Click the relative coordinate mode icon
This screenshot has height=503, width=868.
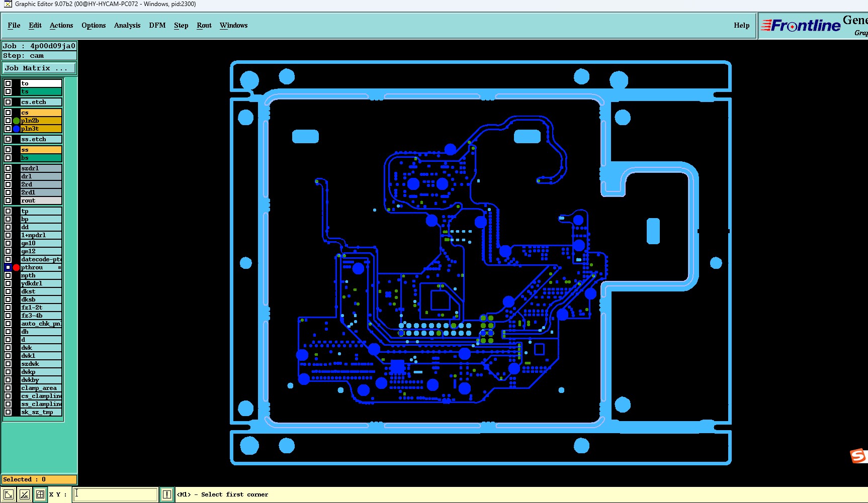coord(25,494)
